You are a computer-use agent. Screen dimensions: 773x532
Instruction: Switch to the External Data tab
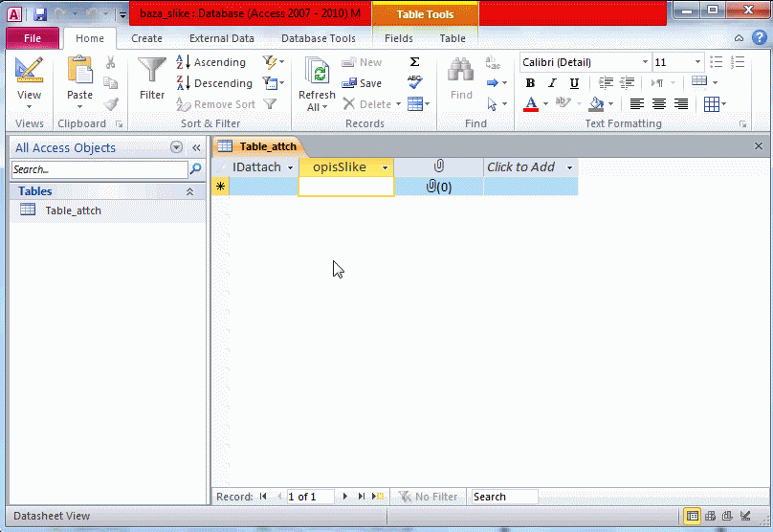222,38
